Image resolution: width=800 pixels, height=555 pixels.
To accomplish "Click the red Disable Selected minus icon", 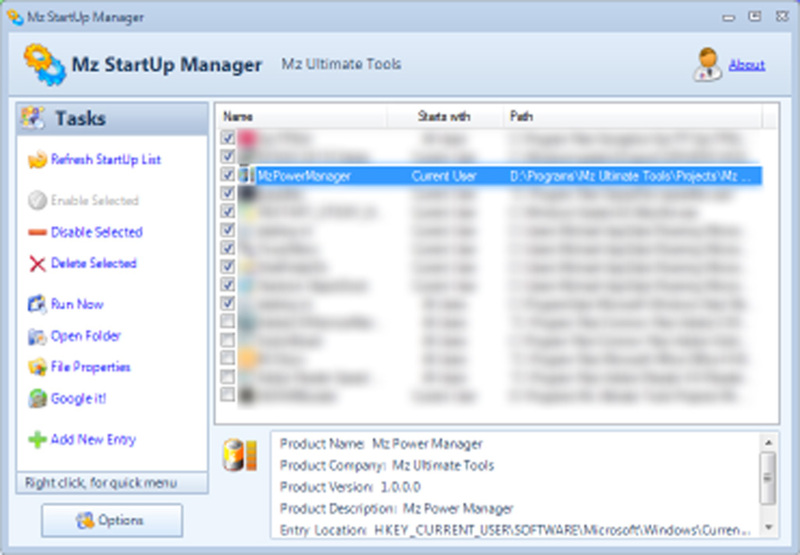I will (37, 233).
